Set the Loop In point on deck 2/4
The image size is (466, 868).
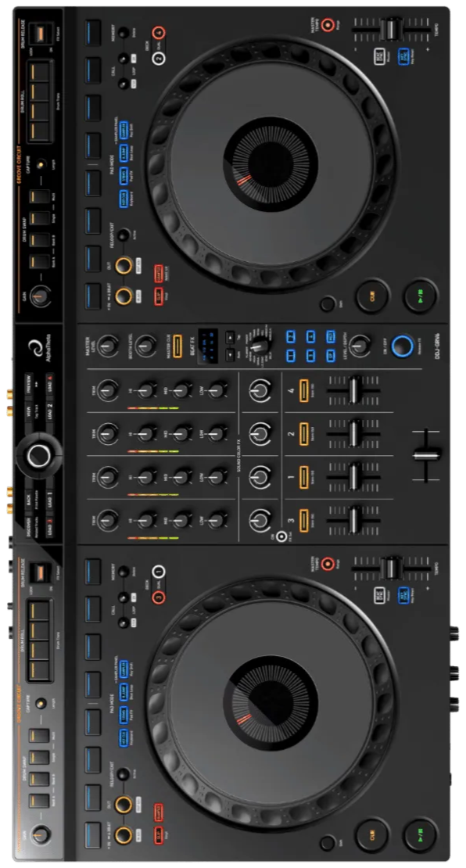[x=124, y=296]
